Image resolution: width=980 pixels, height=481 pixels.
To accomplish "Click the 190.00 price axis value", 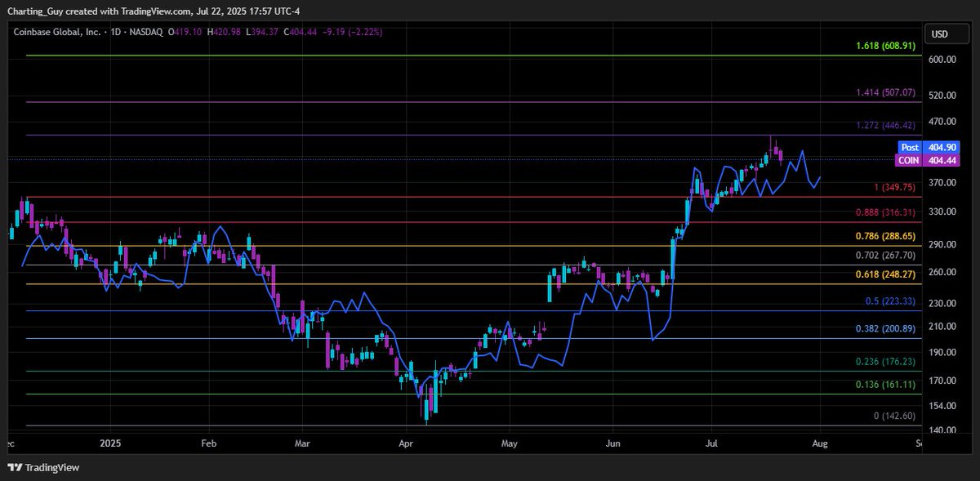I will pos(942,353).
